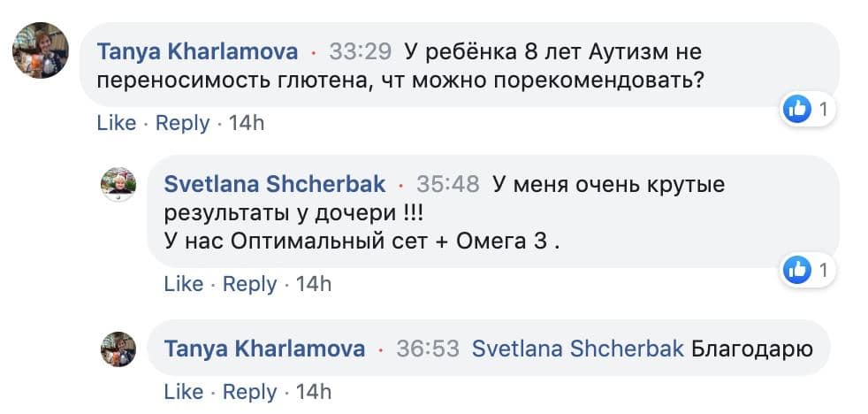Jump to the 36:53 video timestamp
Viewport: 868px width, 414px height.
[x=428, y=349]
